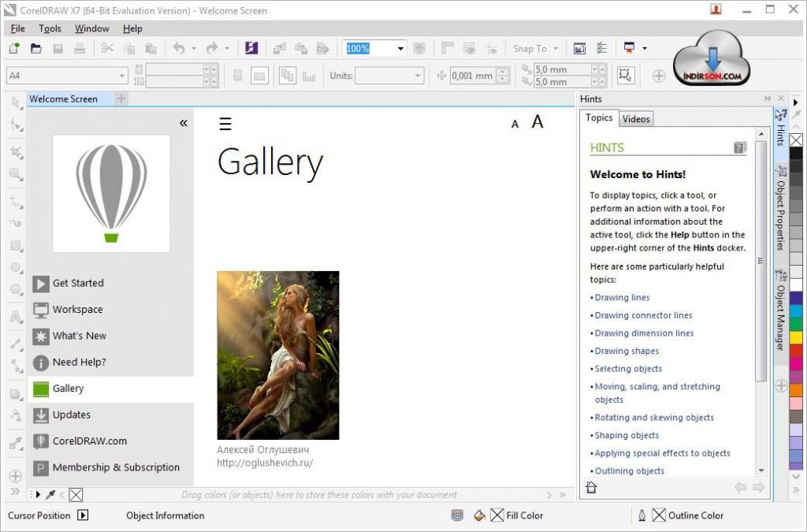Viewport: 807px width, 532px height.
Task: Select the Gallery green icon
Action: (41, 389)
